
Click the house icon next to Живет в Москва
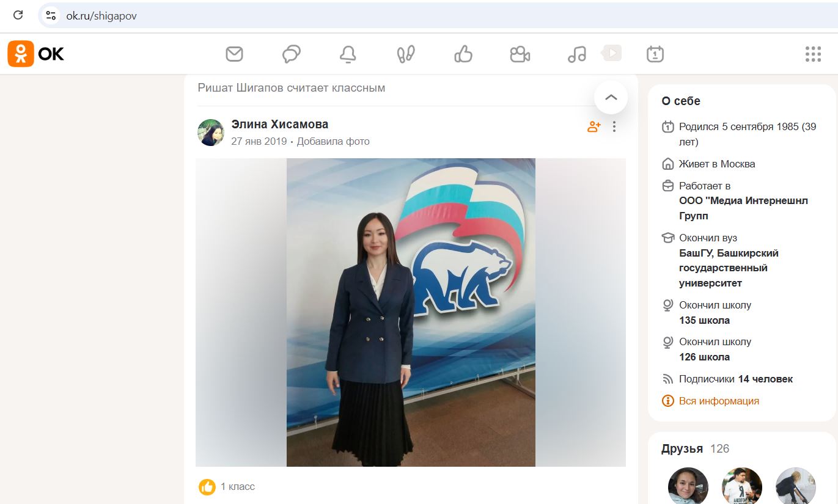tap(668, 164)
